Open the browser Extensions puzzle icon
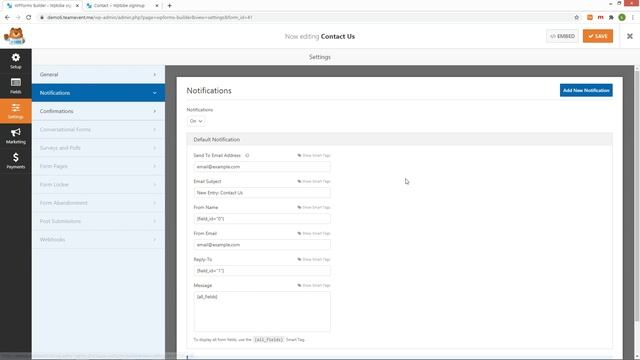This screenshot has height=360, width=640. [x=611, y=18]
